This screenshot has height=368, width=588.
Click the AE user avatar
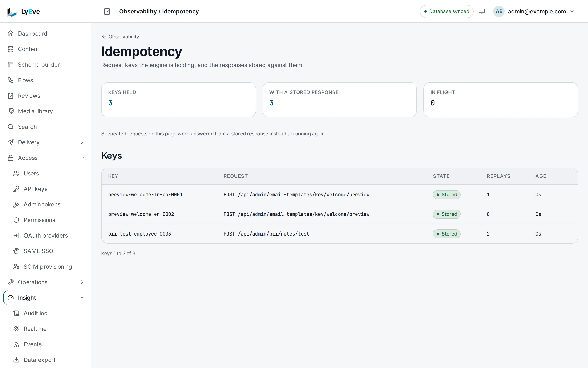coord(499,11)
